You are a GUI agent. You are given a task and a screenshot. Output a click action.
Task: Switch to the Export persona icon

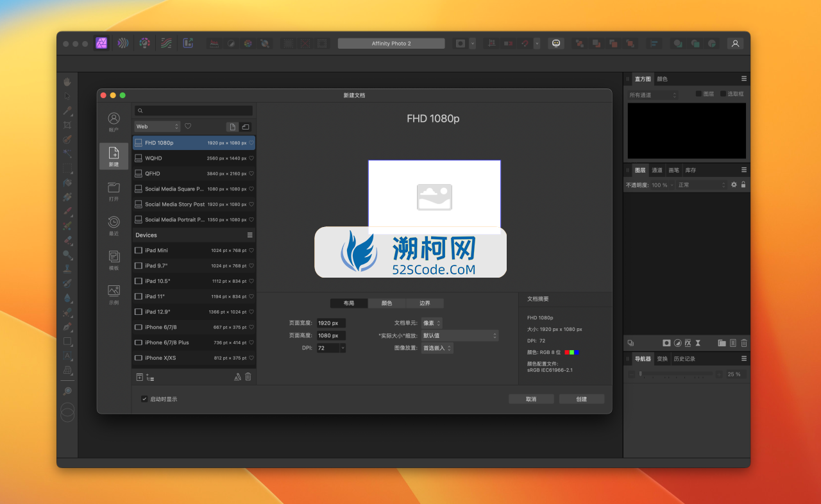coord(188,43)
